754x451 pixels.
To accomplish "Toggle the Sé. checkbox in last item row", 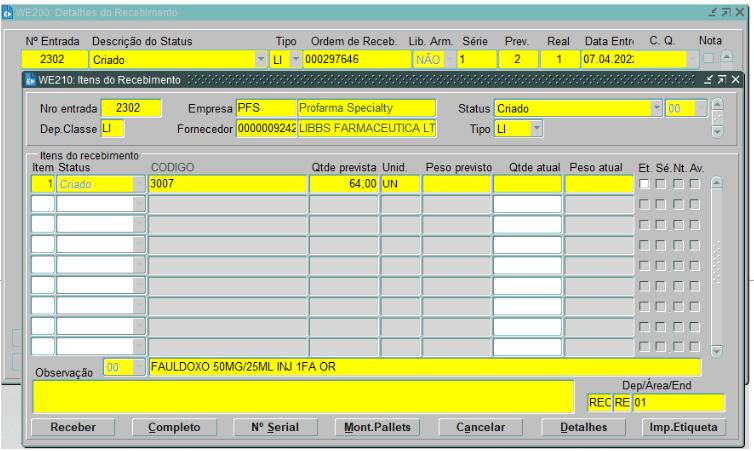I will pyautogui.click(x=661, y=346).
